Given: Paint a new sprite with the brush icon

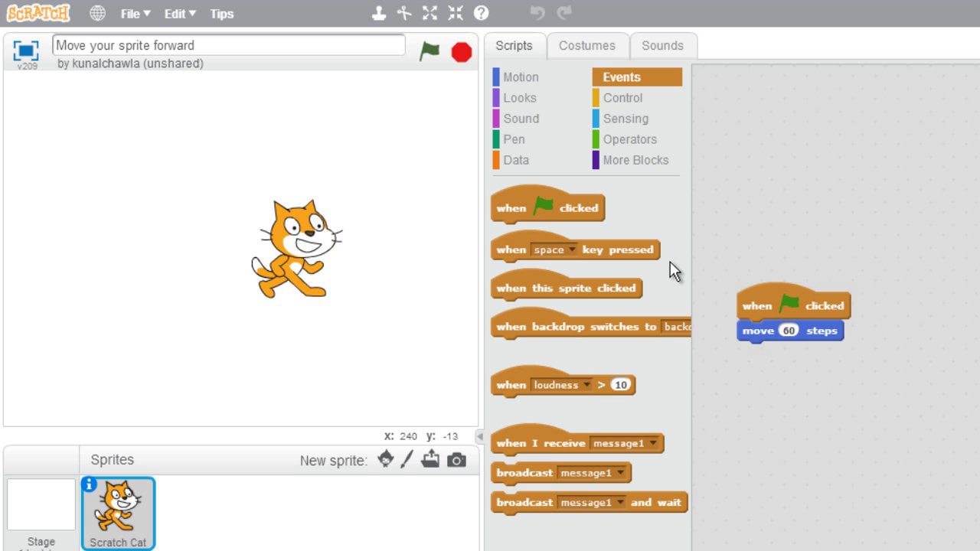Looking at the screenshot, I should pyautogui.click(x=407, y=459).
